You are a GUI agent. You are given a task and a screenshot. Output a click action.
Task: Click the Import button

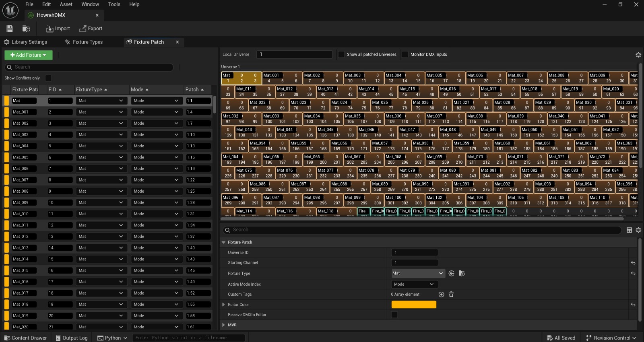[58, 29]
